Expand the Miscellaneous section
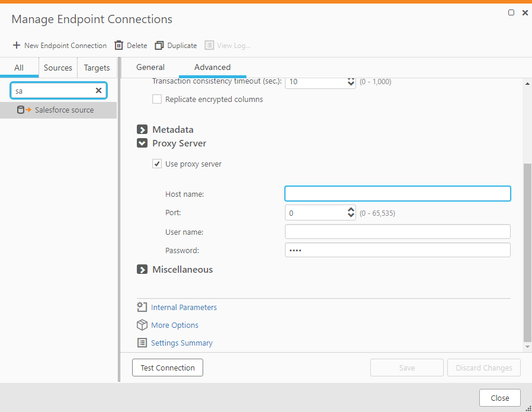The height and width of the screenshot is (412, 532). tap(142, 270)
